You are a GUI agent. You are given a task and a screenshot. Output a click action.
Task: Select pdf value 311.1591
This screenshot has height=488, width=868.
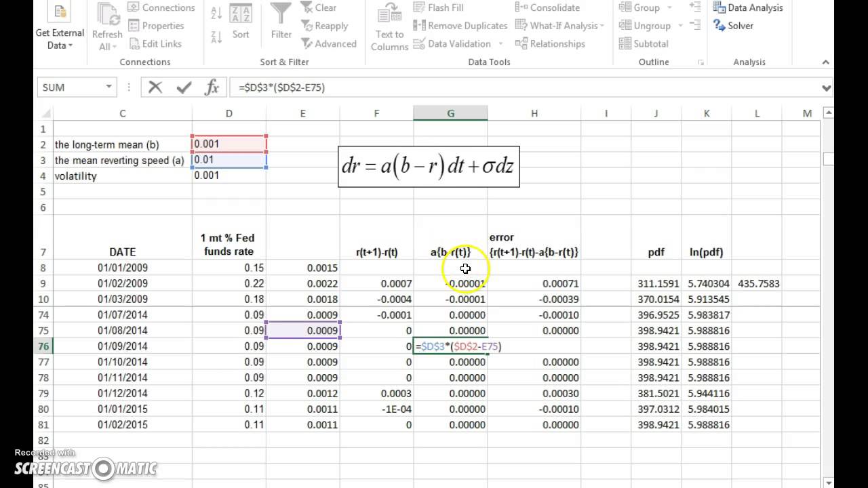[656, 283]
